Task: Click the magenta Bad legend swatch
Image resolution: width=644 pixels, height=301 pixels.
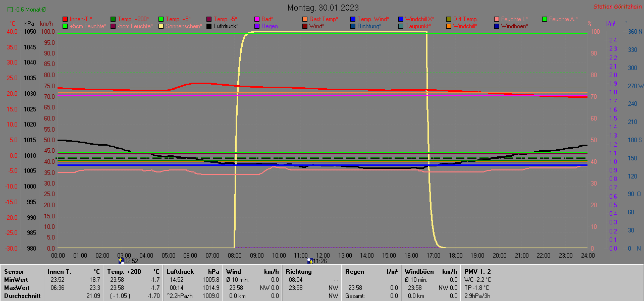Action: (257, 19)
